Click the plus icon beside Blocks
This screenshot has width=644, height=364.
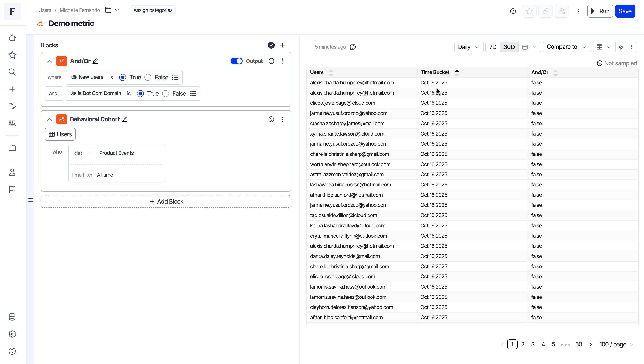click(x=282, y=45)
